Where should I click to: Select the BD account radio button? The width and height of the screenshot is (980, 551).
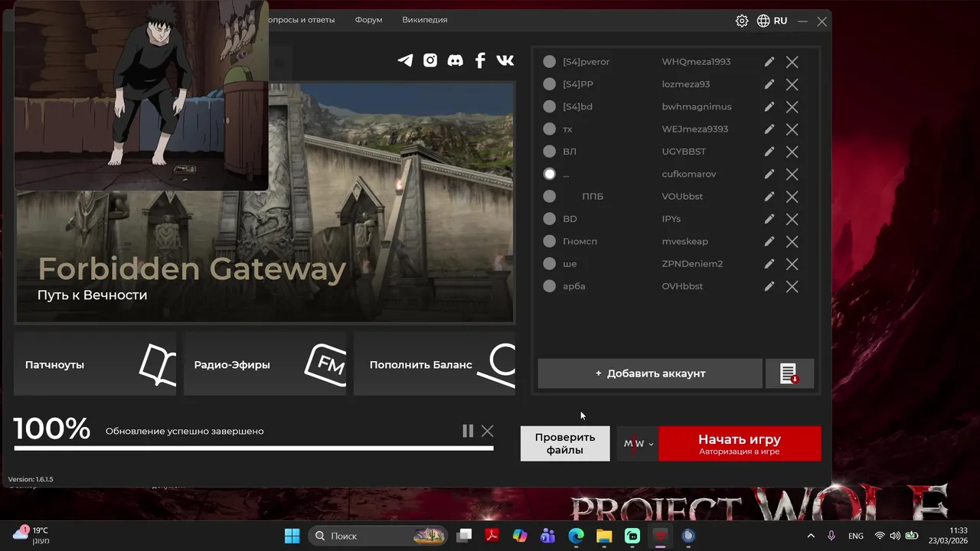coord(549,219)
